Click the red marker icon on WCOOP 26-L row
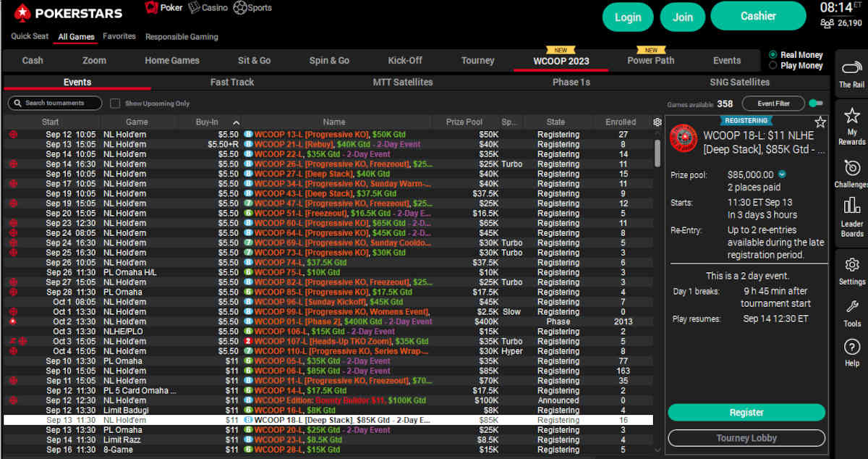This screenshot has height=459, width=868. (x=12, y=164)
